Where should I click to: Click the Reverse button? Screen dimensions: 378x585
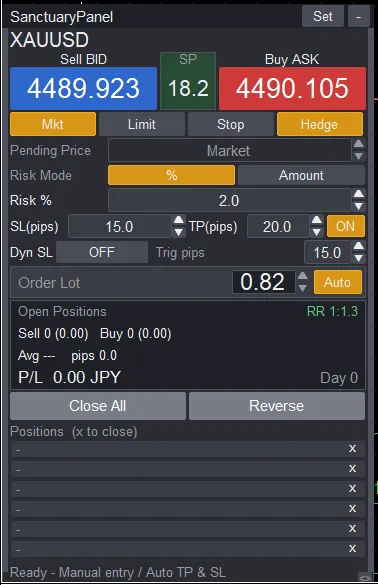(277, 406)
